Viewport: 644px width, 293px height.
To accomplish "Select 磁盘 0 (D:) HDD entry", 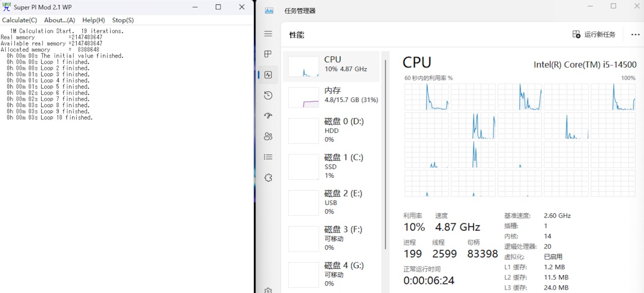I will tap(331, 131).
